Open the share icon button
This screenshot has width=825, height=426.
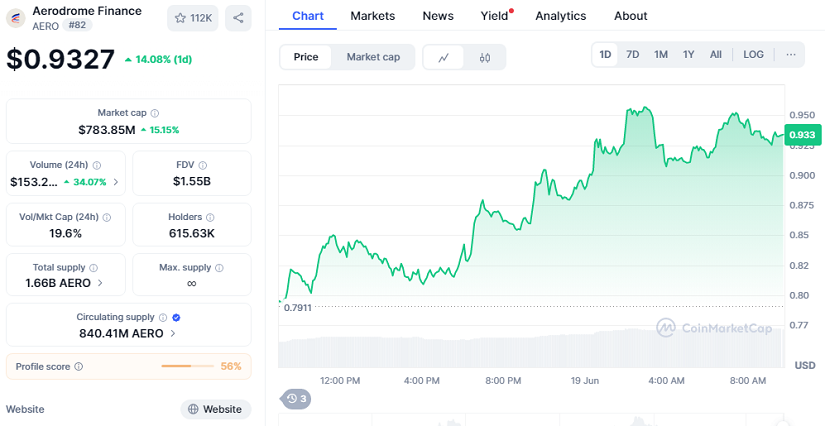click(x=238, y=18)
